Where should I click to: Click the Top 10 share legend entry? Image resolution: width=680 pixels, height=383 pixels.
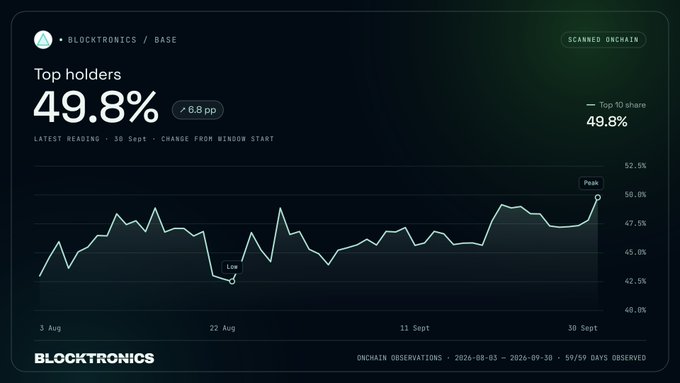(x=616, y=105)
